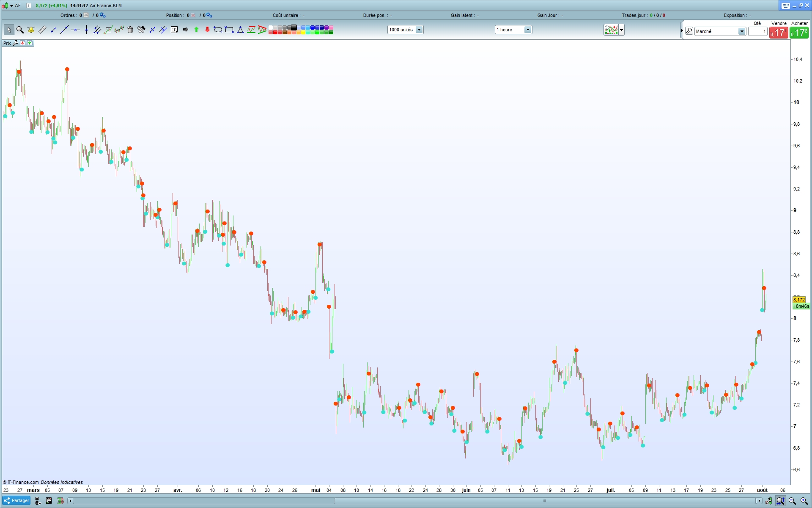Select the triangle drawing tool
812x508 pixels.
(x=240, y=30)
